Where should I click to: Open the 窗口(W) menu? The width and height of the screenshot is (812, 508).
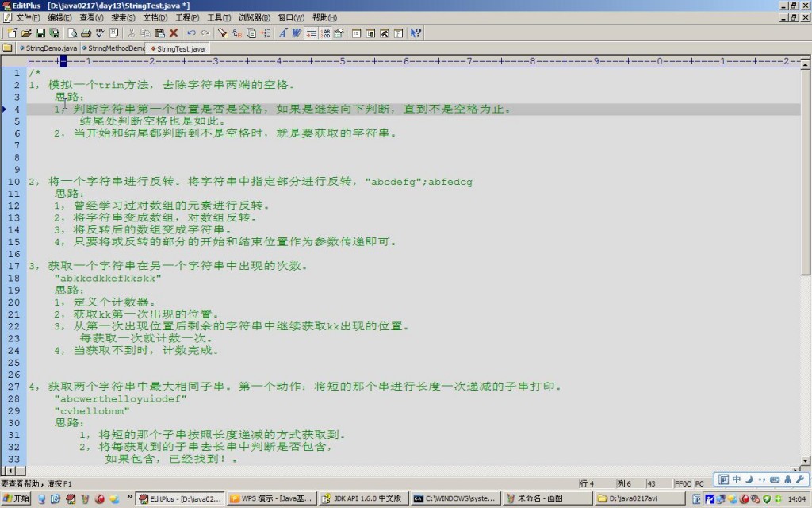tap(291, 17)
